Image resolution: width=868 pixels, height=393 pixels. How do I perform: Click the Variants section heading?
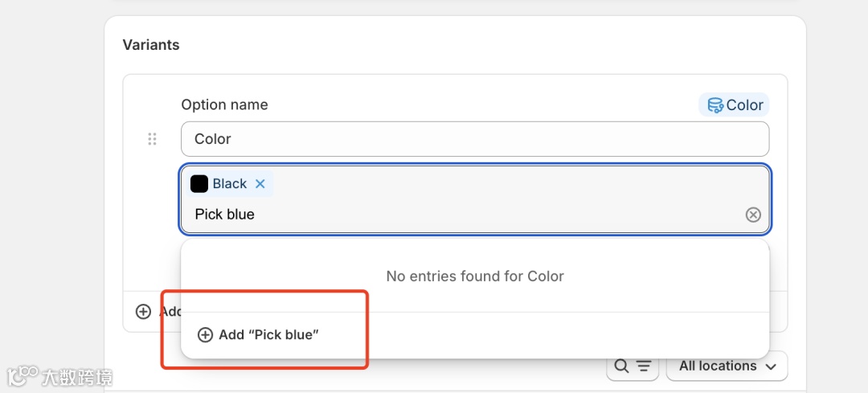coord(151,45)
